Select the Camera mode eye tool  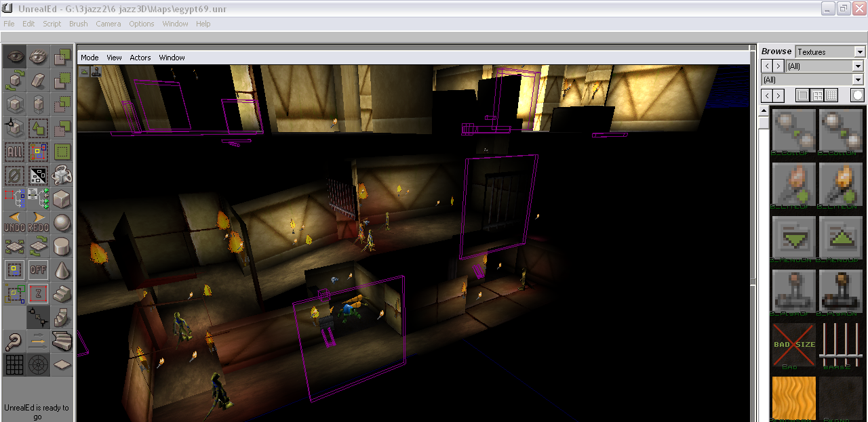click(x=14, y=57)
